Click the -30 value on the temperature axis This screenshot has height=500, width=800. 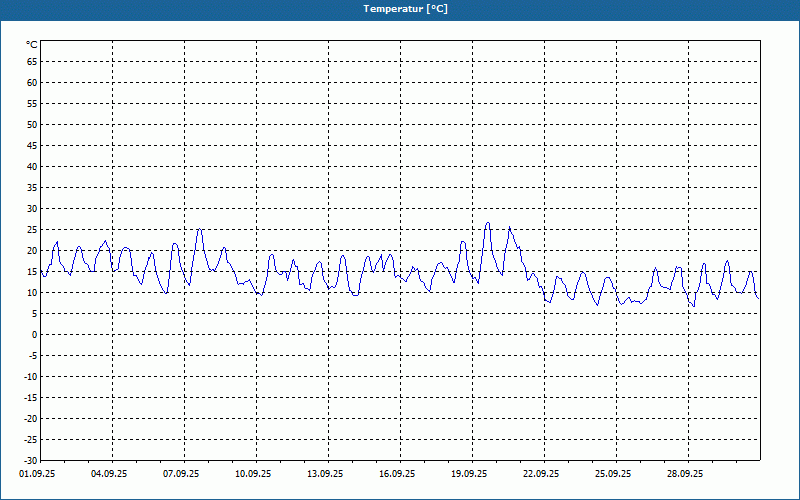[x=31, y=460]
